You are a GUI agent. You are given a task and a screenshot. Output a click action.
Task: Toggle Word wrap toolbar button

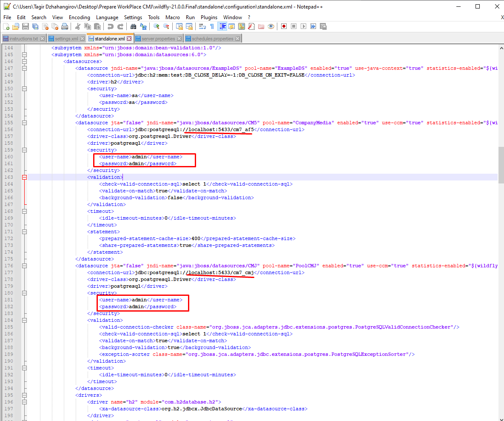click(x=202, y=26)
